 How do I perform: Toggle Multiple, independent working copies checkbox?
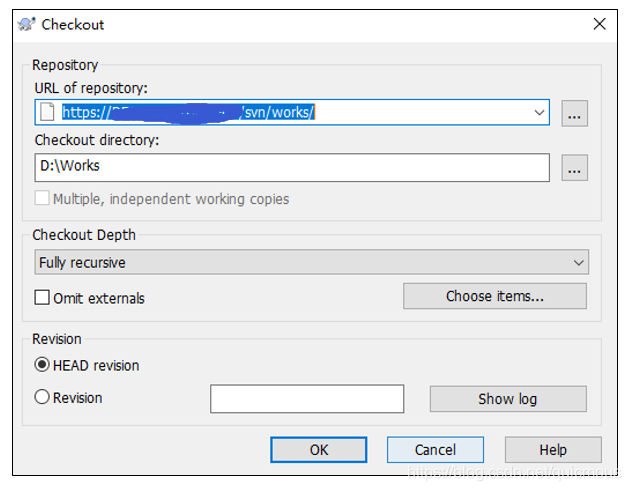[42, 198]
